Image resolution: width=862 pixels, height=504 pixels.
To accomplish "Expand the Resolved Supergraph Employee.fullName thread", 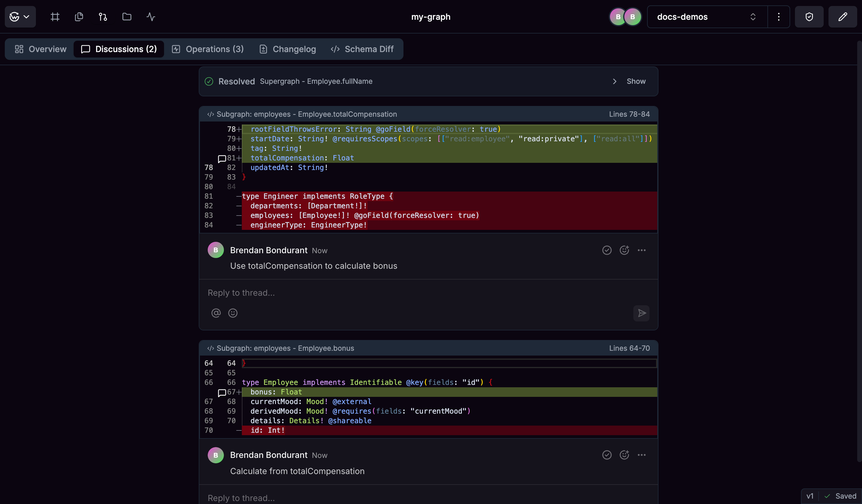I will coord(614,81).
